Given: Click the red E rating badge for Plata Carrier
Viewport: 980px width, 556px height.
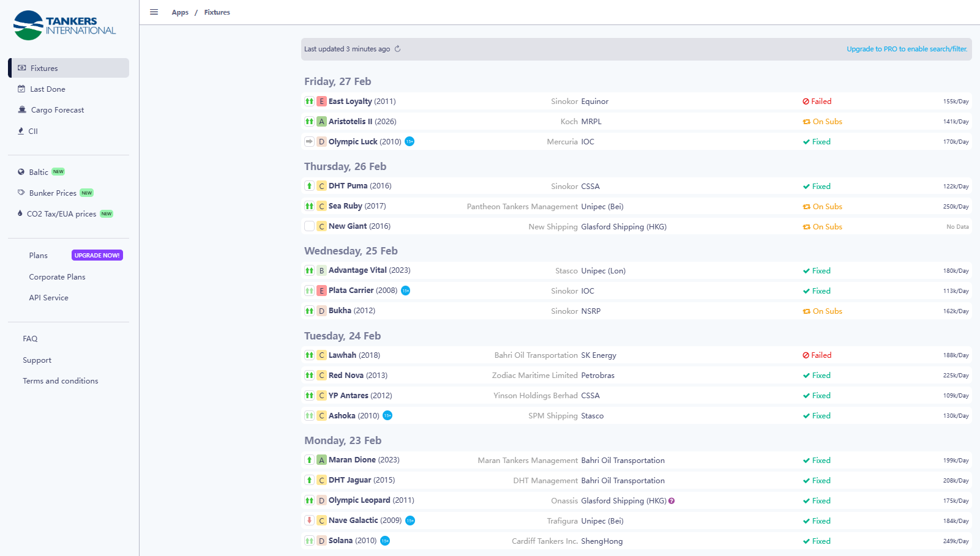Looking at the screenshot, I should [x=321, y=291].
